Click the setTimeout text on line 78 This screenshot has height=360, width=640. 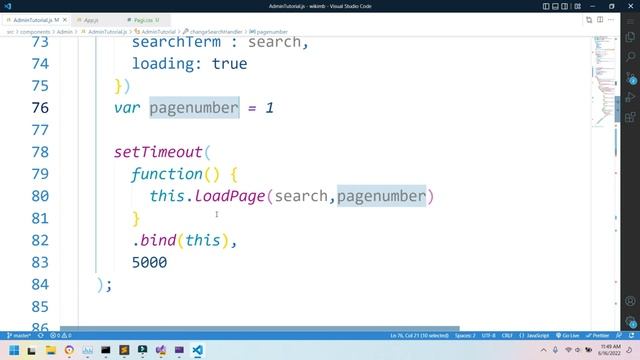click(158, 152)
